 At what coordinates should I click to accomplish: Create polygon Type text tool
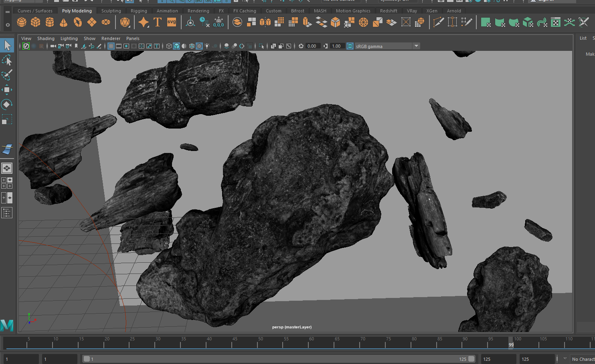(x=158, y=22)
